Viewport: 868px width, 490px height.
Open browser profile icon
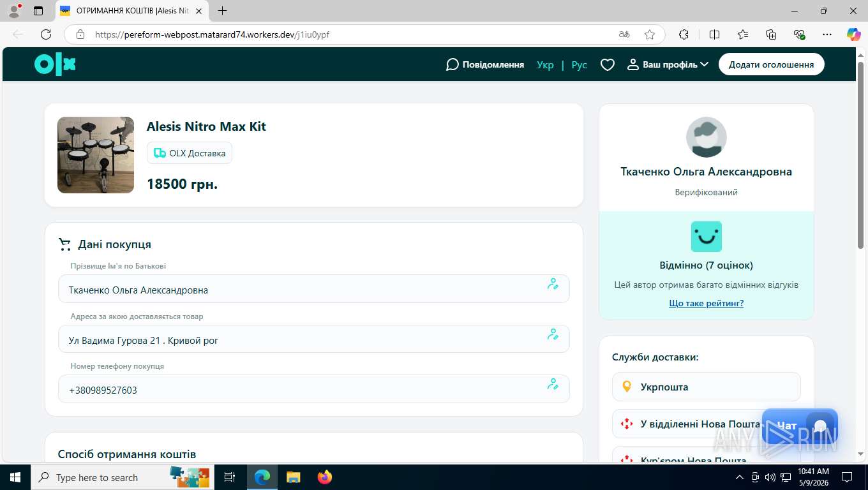coord(14,11)
